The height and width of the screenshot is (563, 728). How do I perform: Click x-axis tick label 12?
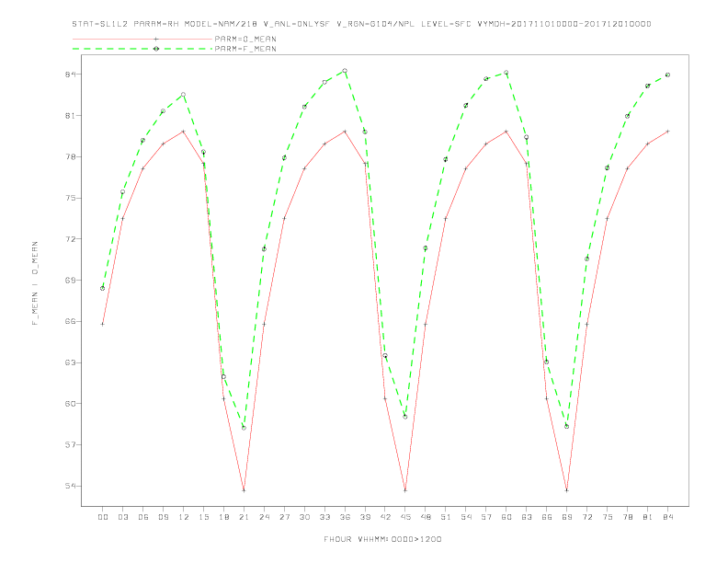(x=184, y=517)
